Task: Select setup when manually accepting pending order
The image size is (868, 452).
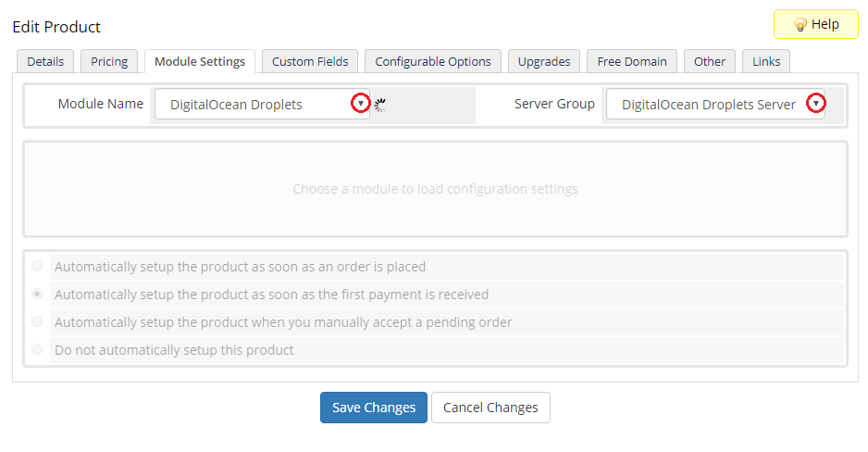Action: tap(37, 321)
